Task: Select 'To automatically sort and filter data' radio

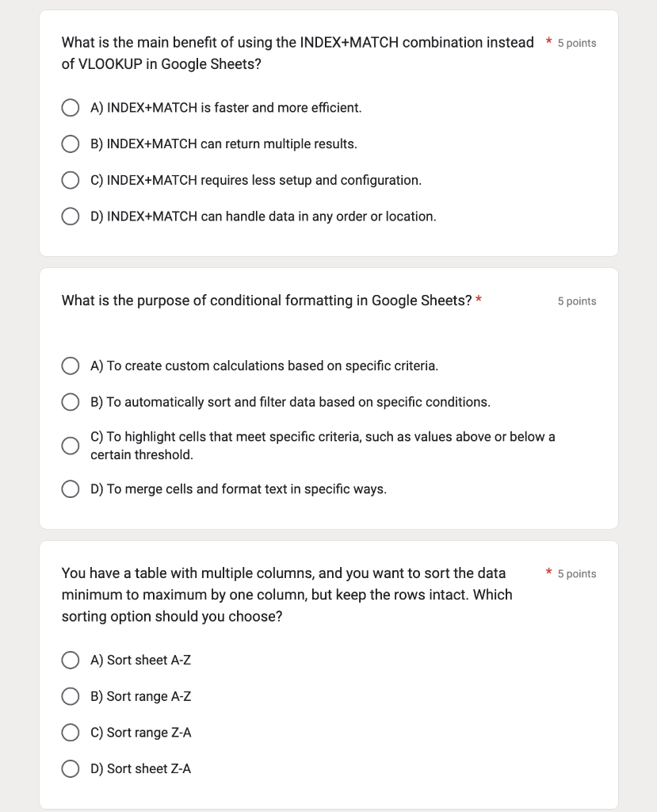Action: tap(71, 402)
